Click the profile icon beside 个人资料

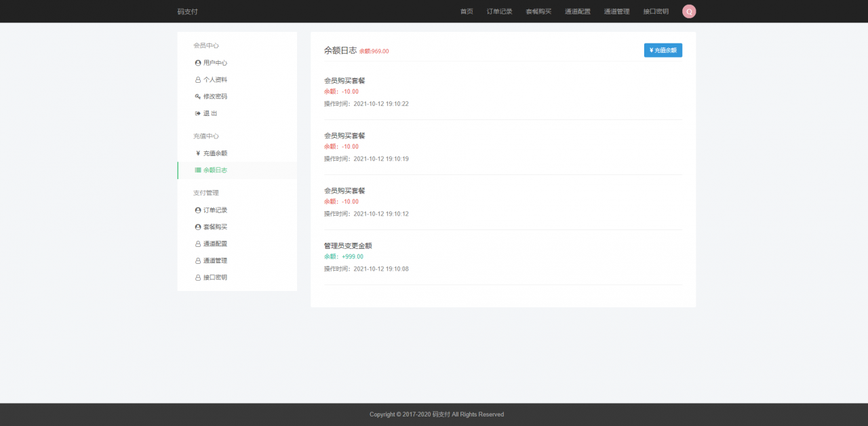point(197,79)
